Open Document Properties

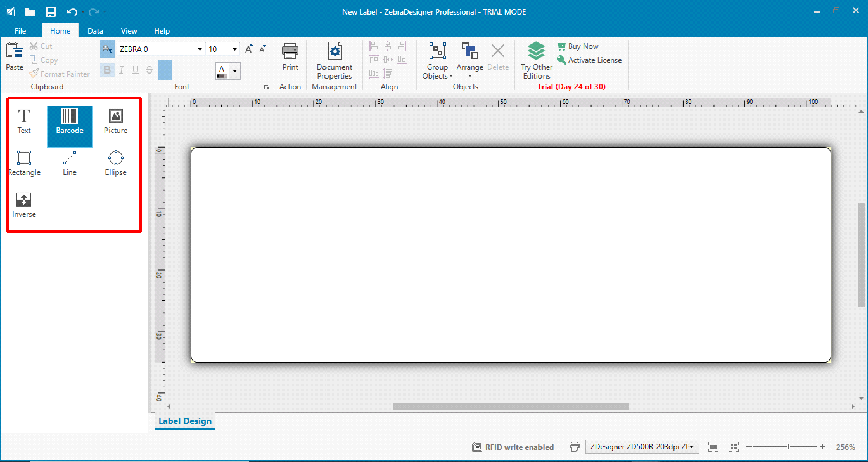pos(335,61)
